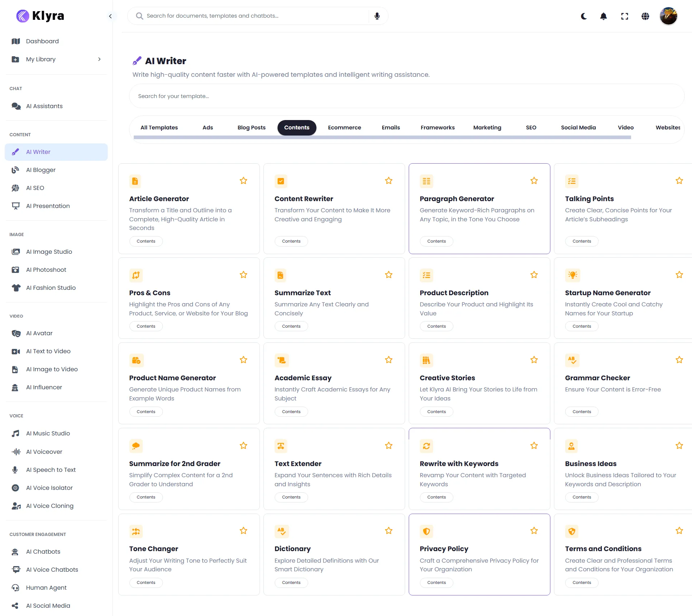Open Dashboard from sidebar
692x616 pixels.
56,41
